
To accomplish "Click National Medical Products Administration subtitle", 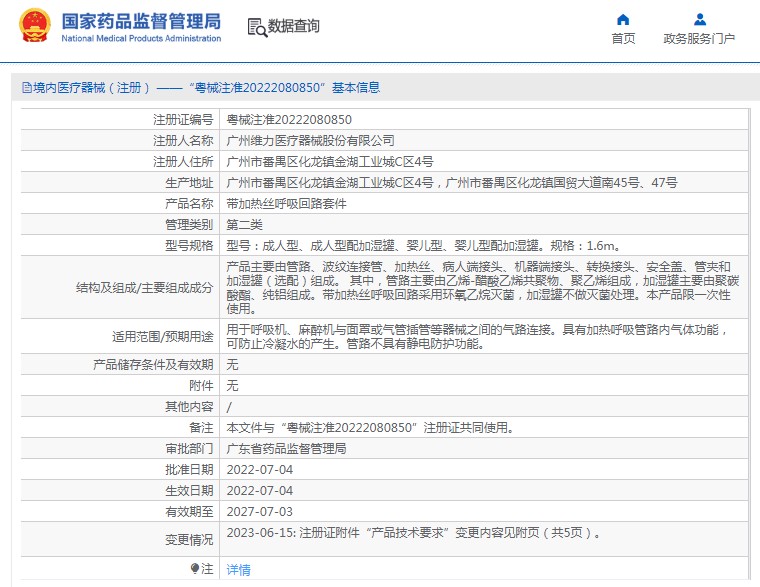I will 141,38.
